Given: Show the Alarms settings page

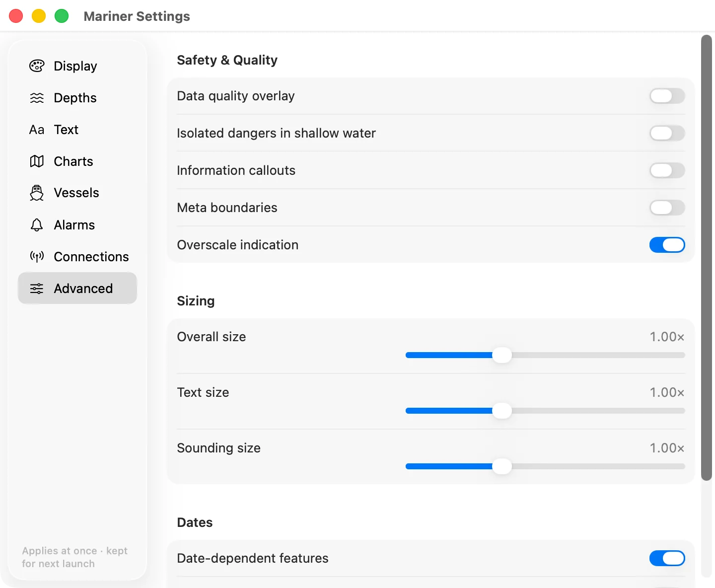Looking at the screenshot, I should pos(77,225).
